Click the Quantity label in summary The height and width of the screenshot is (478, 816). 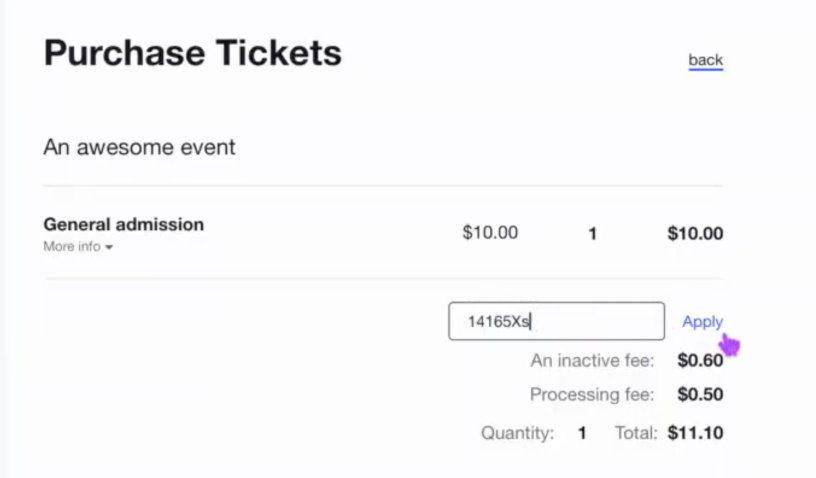click(517, 433)
